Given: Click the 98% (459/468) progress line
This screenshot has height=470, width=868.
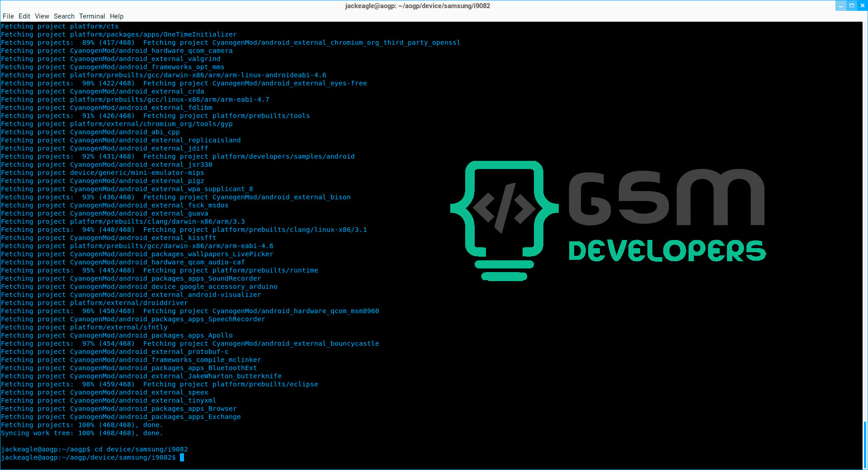Looking at the screenshot, I should tap(160, 385).
